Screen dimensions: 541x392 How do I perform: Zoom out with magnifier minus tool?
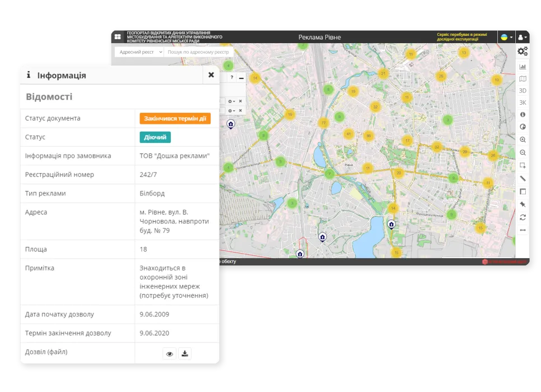523,152
